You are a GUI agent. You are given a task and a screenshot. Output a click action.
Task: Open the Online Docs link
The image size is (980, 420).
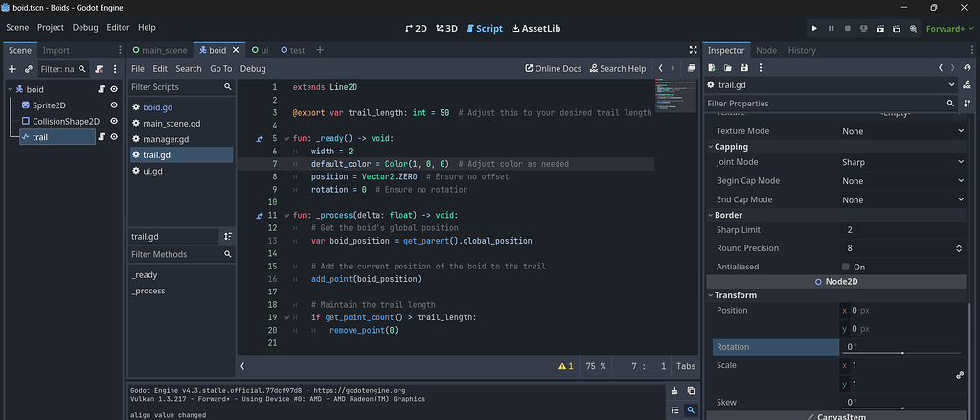(553, 69)
